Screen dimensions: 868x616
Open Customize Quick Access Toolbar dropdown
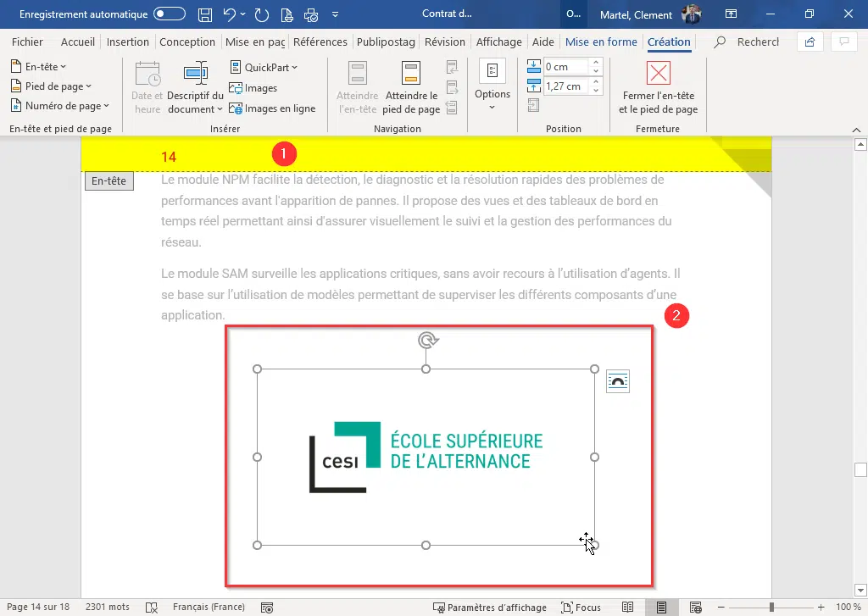335,15
